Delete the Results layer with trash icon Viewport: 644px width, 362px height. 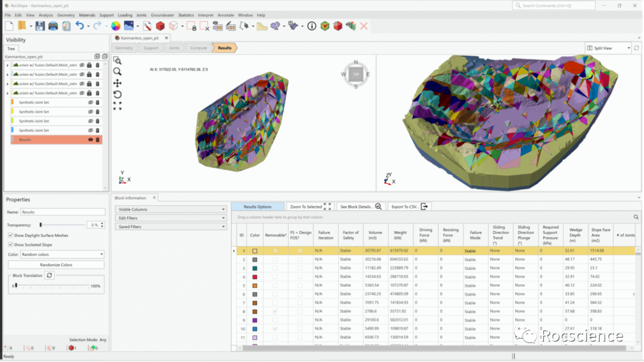tap(98, 140)
